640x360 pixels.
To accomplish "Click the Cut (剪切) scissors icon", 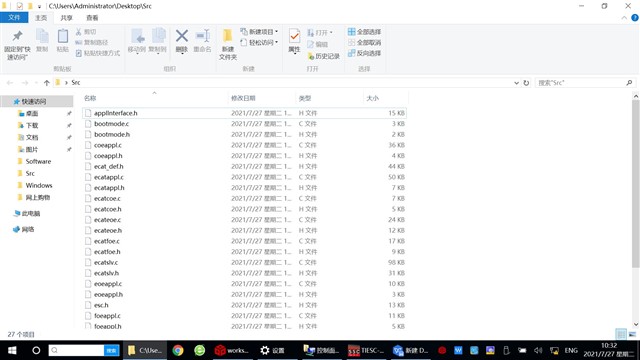I will 79,32.
